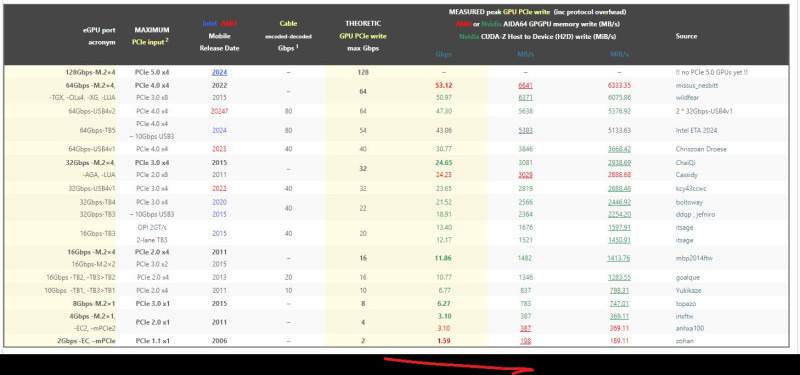Open the 3029 MB/s result link
The width and height of the screenshot is (800, 375).
point(525,175)
